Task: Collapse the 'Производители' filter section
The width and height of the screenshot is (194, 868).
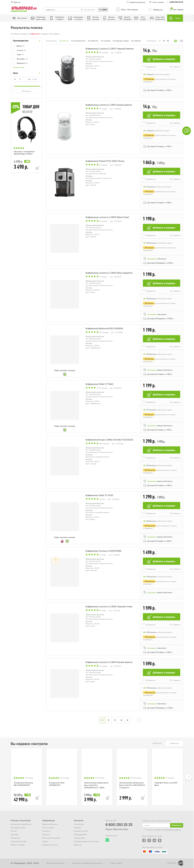Action: coord(39,41)
